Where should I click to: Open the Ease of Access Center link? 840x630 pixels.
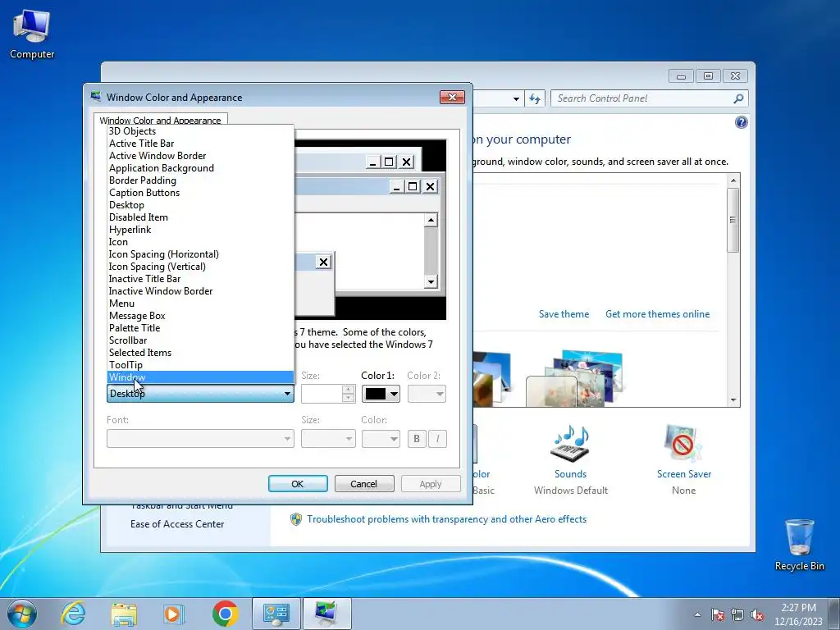pos(177,524)
